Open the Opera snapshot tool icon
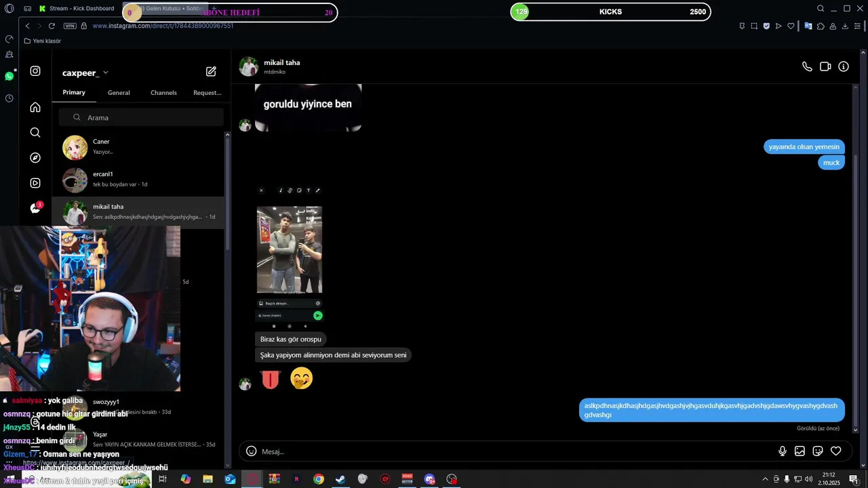Screen dimensions: 868x488 coord(754,26)
